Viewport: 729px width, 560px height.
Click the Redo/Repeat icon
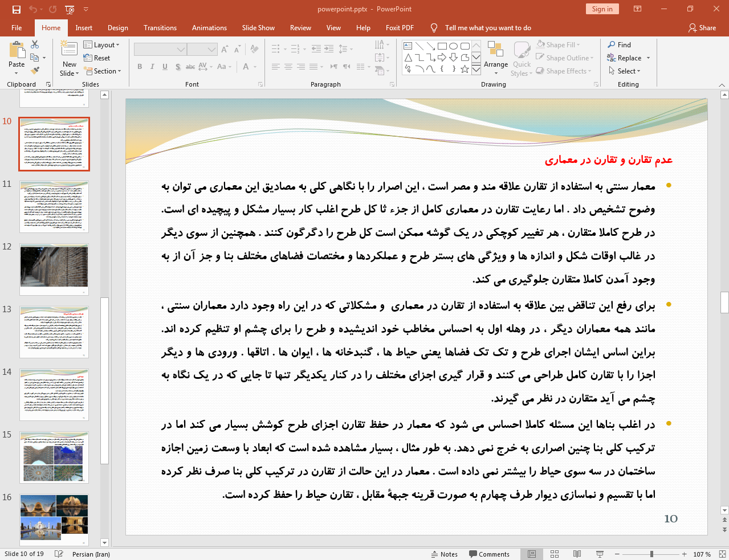click(x=53, y=9)
